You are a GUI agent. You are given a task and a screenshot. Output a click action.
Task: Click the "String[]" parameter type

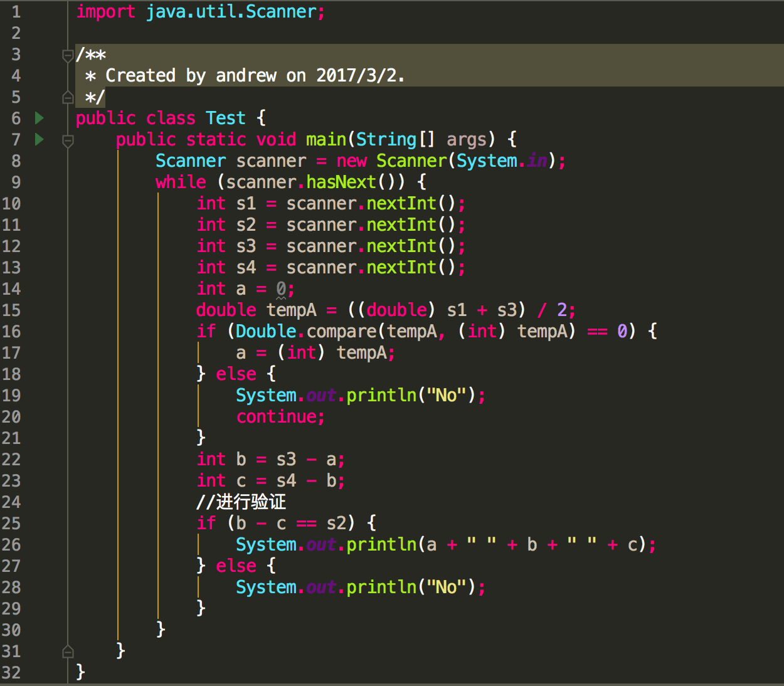(396, 139)
